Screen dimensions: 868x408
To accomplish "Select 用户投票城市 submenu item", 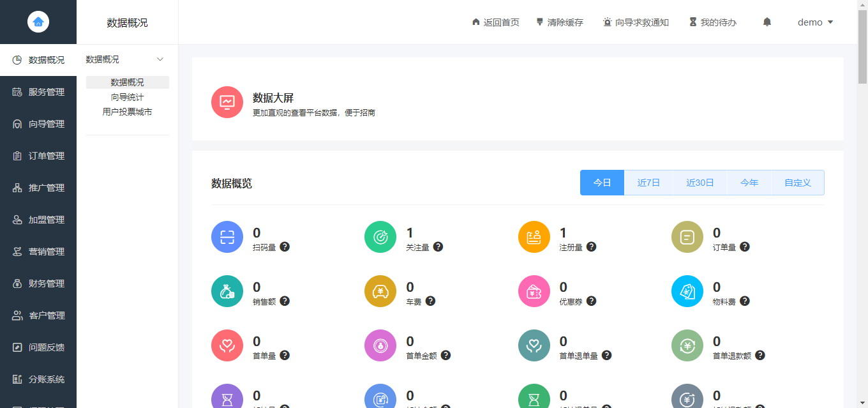I will coord(128,112).
